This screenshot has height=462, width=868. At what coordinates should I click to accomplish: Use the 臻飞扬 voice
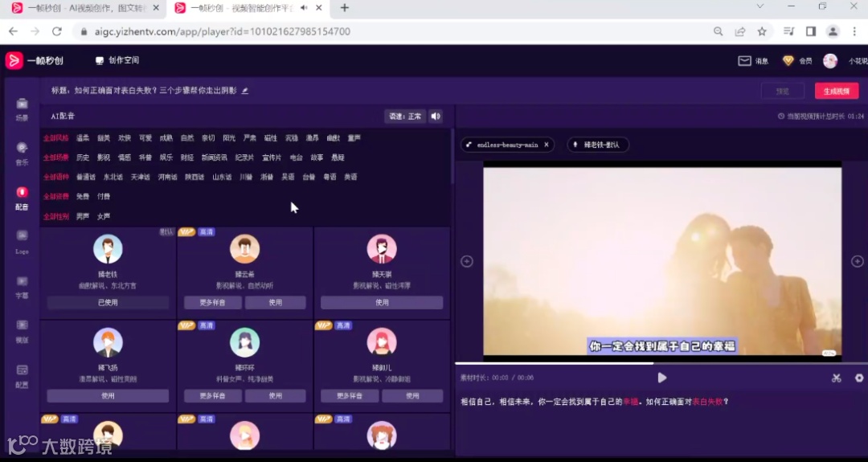point(108,395)
